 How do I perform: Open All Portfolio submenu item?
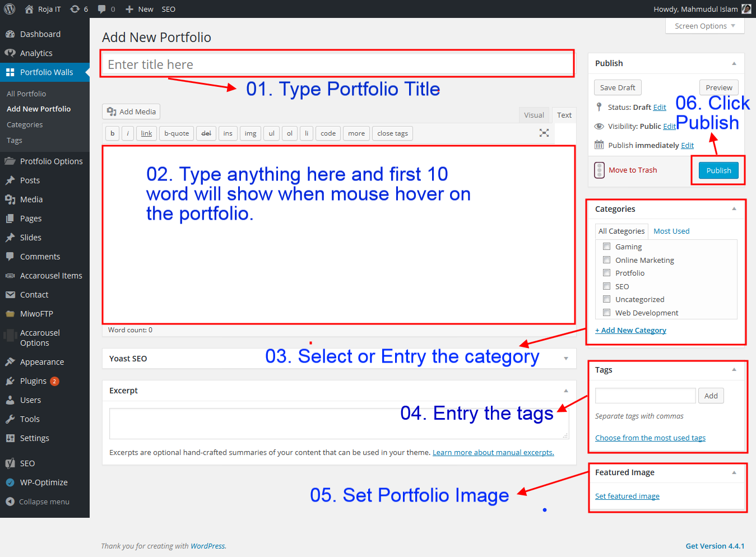[26, 94]
